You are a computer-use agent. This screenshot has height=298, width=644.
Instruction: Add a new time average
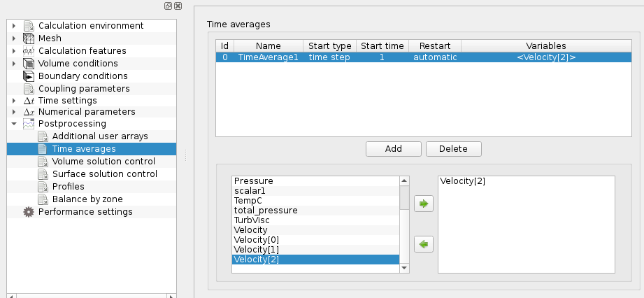coord(393,149)
